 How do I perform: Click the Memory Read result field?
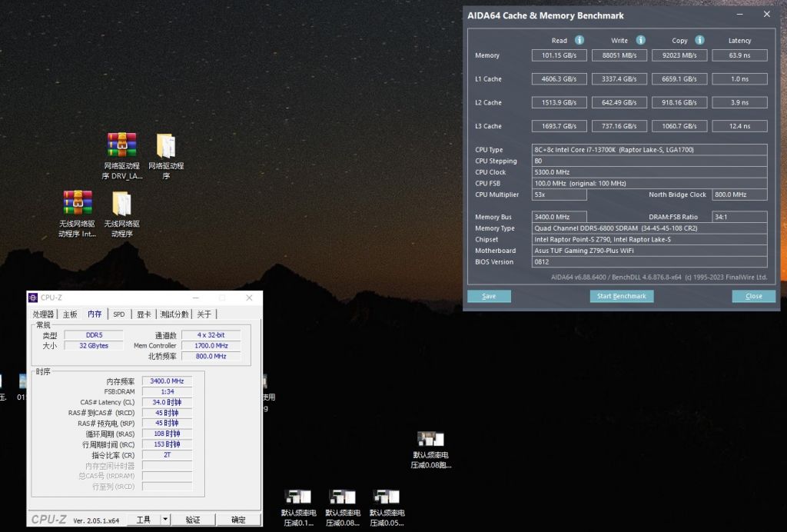[x=559, y=55]
